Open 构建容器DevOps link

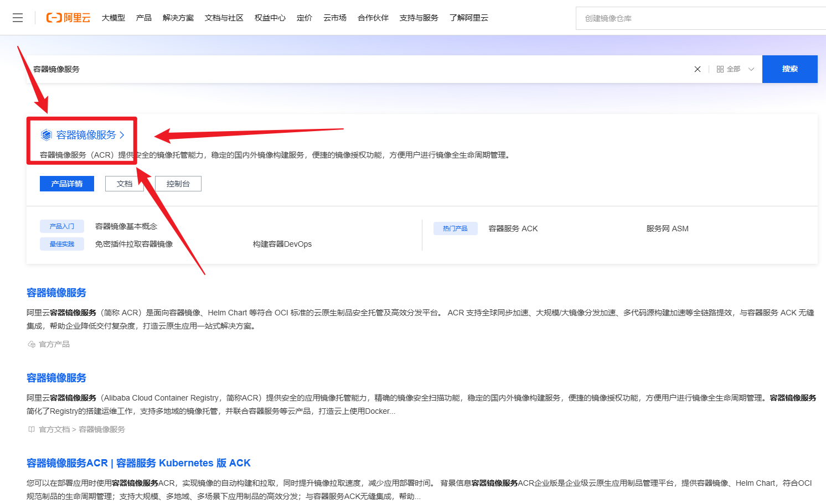282,244
